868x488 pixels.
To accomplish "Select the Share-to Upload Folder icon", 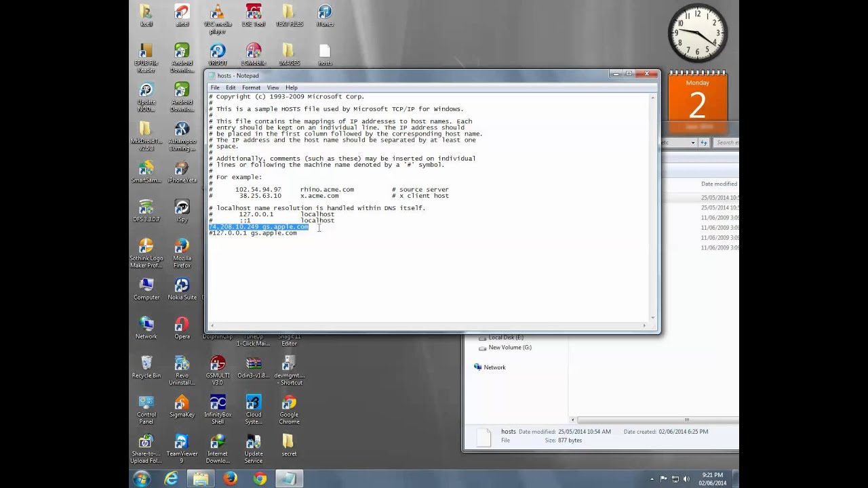I will [146, 449].
